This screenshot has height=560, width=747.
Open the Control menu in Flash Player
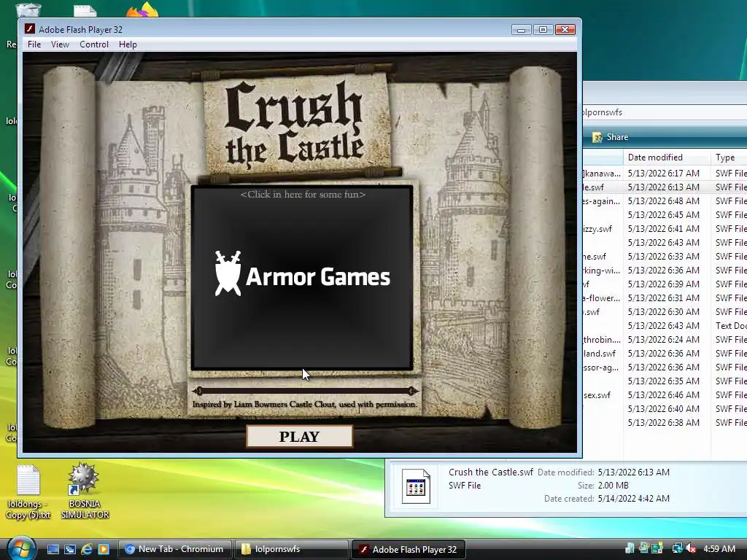[x=94, y=44]
